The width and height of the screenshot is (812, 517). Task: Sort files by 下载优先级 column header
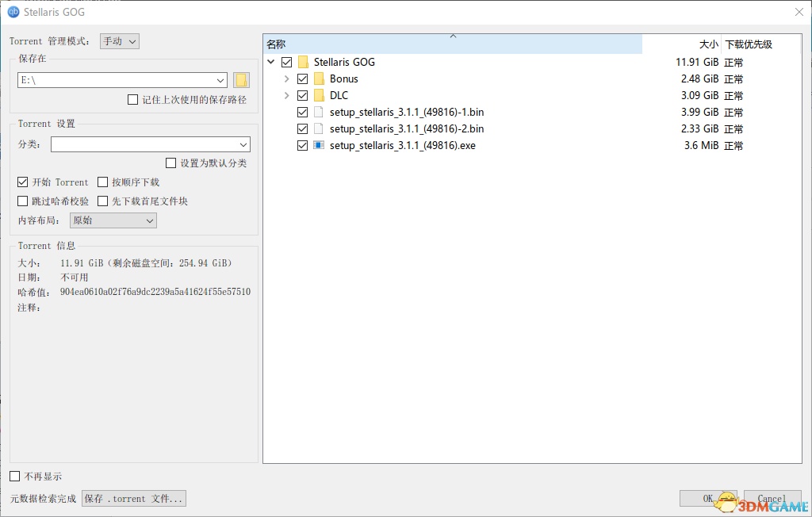pyautogui.click(x=760, y=44)
